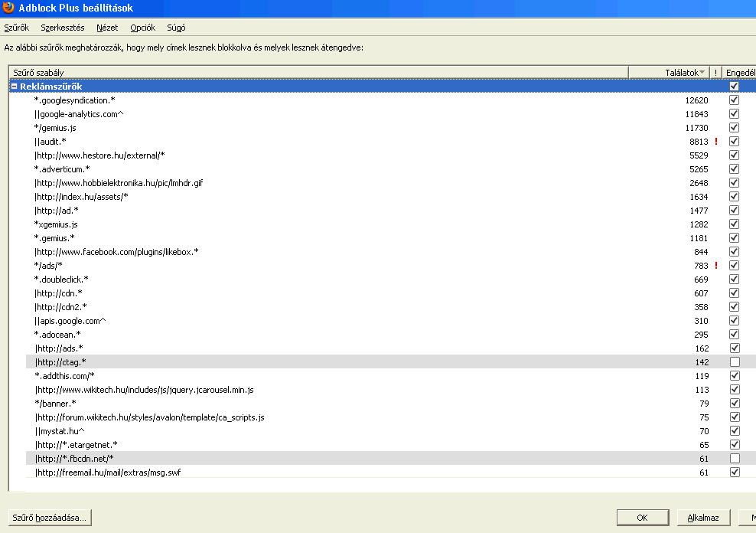Select the hobbielektronika.hu lmhdr.gif filter rule
Screen dimensions: 756x533
(x=119, y=183)
